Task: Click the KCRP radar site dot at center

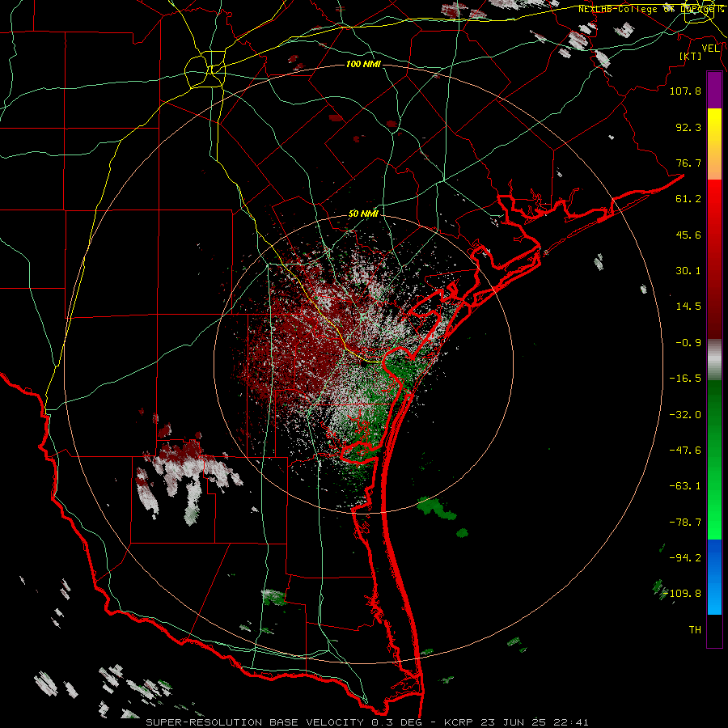Action: pos(362,365)
